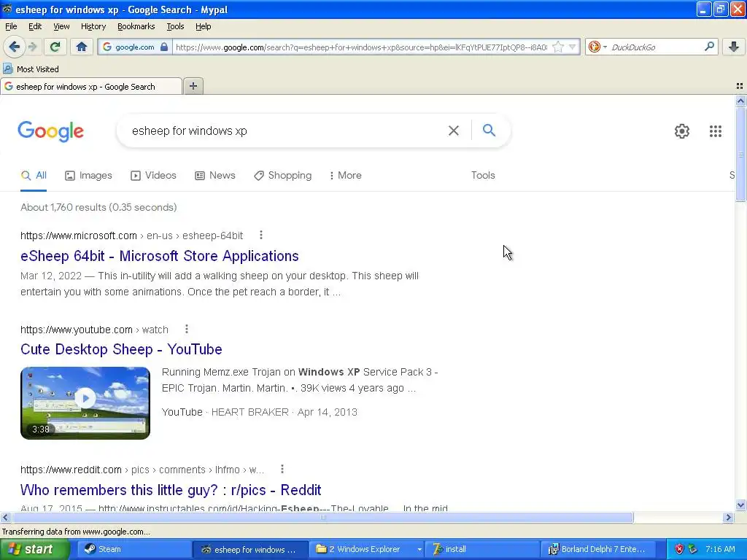The height and width of the screenshot is (560, 747).
Task: Click the https://www.microsoft.com result URL
Action: click(79, 236)
